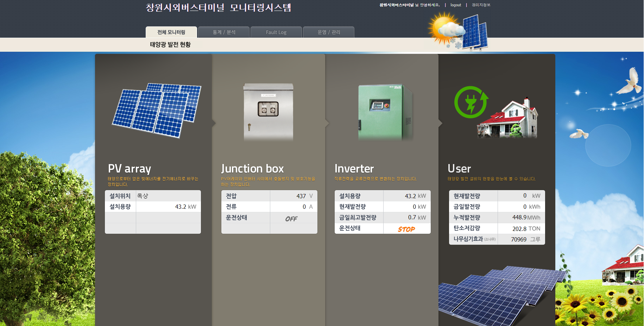Open the Fault Log tab
Viewport: 644px width, 326px height.
pos(276,32)
